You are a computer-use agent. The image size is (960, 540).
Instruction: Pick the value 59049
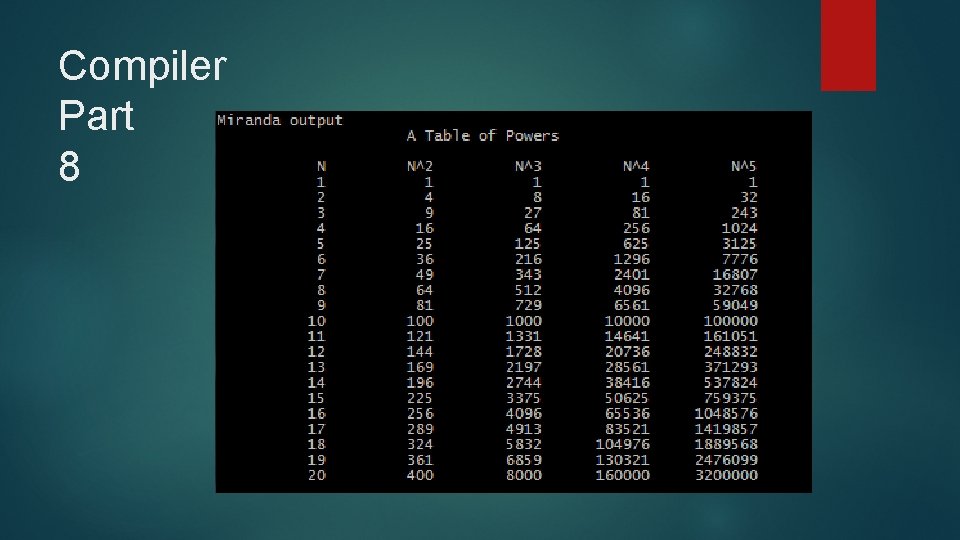point(735,306)
